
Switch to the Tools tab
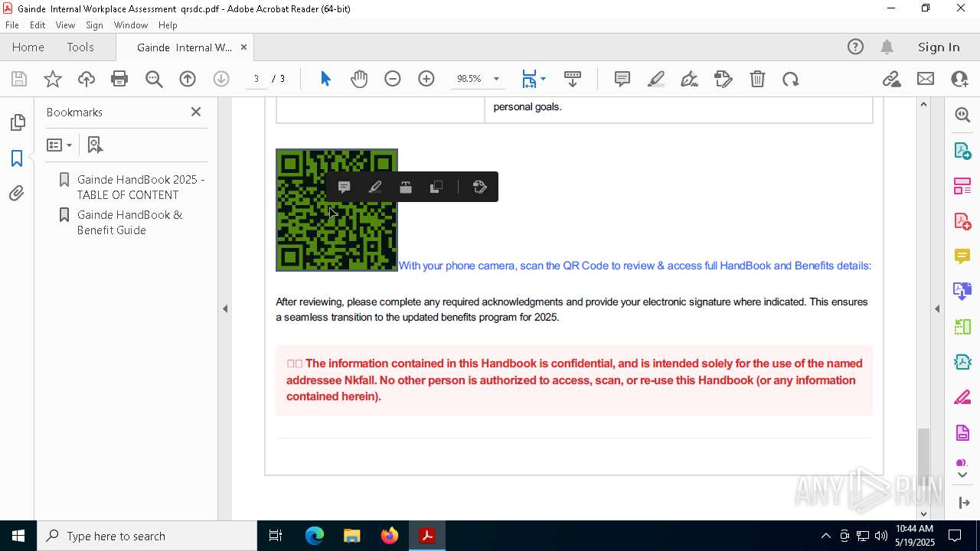click(x=80, y=47)
